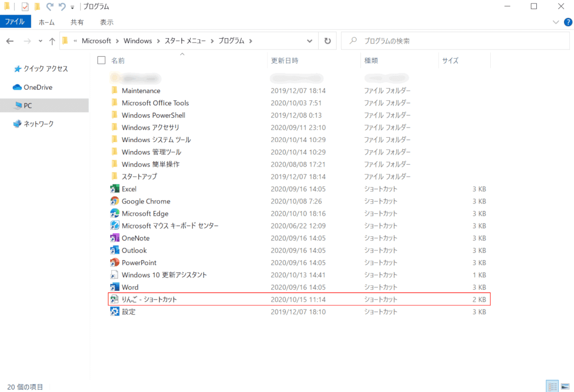Select the スタートアップ folder icon
The height and width of the screenshot is (392, 574).
point(115,176)
